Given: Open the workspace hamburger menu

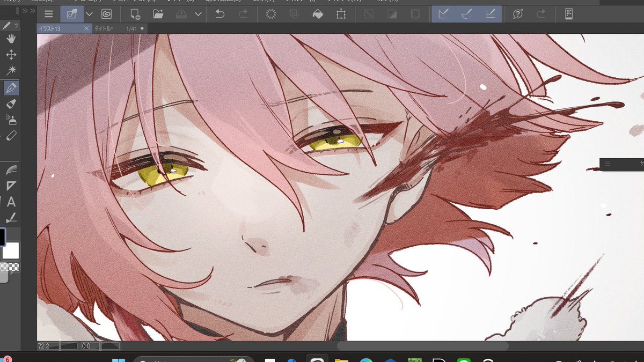Looking at the screenshot, I should point(48,14).
